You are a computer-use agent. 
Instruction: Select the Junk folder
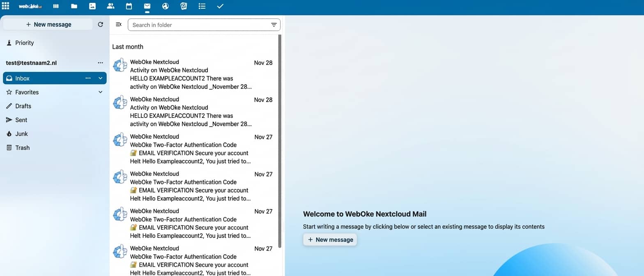click(21, 134)
